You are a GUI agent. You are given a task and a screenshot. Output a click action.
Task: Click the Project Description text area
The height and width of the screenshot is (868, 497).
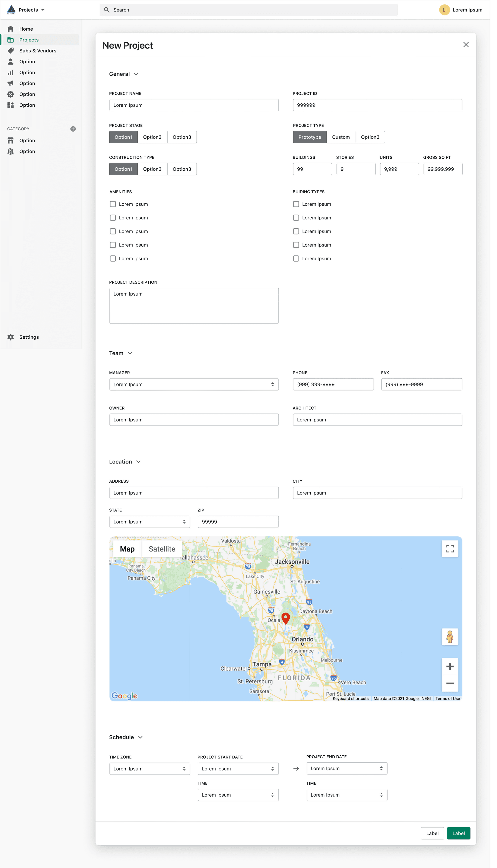194,306
